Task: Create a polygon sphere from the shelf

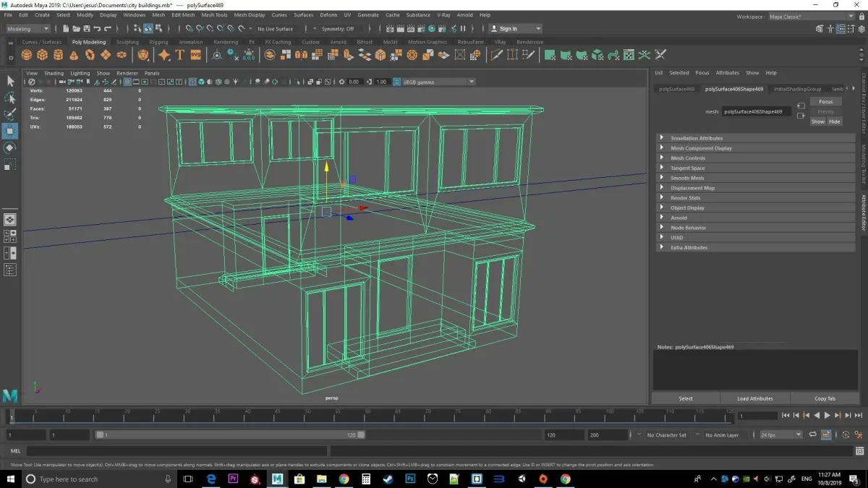Action: pos(27,55)
